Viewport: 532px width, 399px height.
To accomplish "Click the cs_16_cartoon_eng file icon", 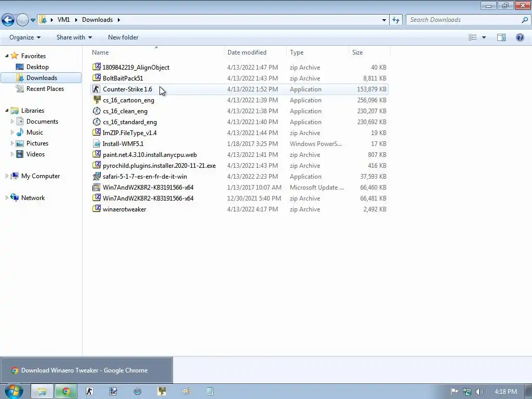I will point(97,100).
